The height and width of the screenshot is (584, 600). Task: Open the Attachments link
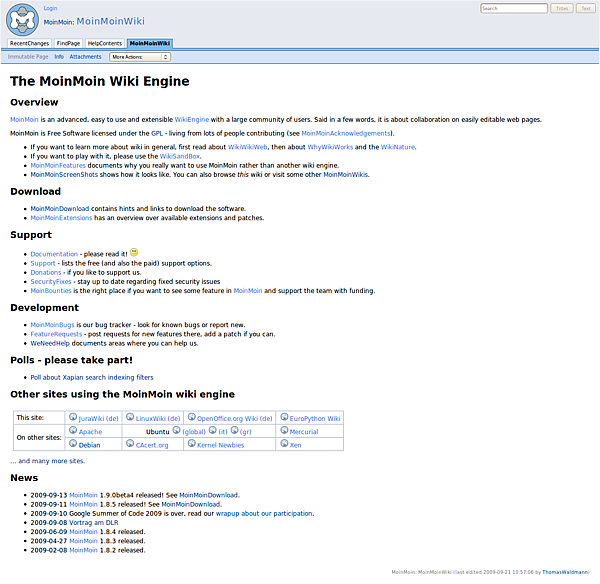85,57
